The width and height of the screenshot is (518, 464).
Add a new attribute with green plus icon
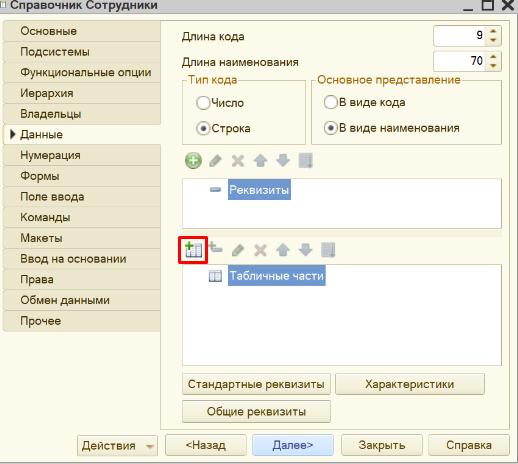193,161
